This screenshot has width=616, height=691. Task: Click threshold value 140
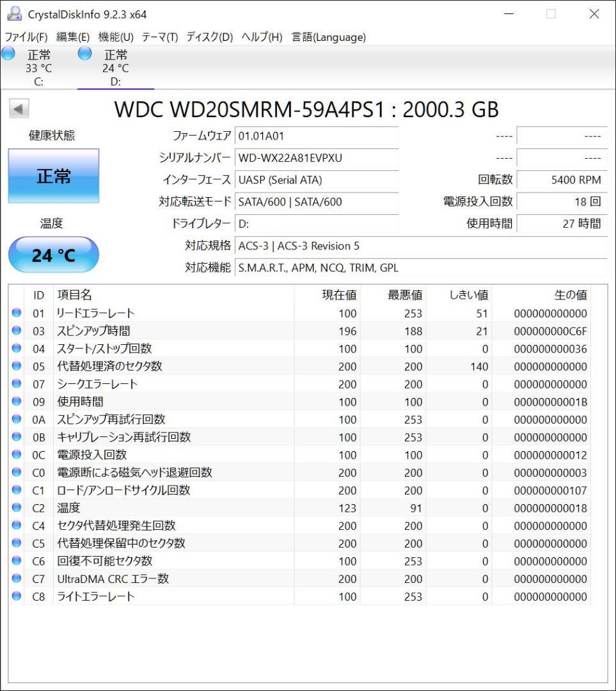click(x=479, y=367)
